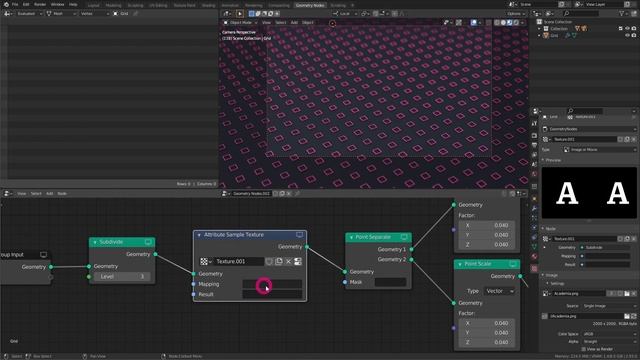
Task: Adjust the lower Point Scale X factor
Action: click(486, 323)
